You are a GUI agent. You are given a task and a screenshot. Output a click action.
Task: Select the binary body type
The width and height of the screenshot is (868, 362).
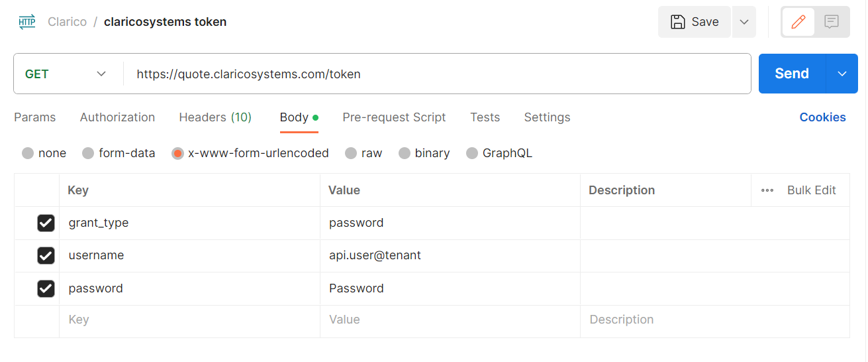[405, 153]
